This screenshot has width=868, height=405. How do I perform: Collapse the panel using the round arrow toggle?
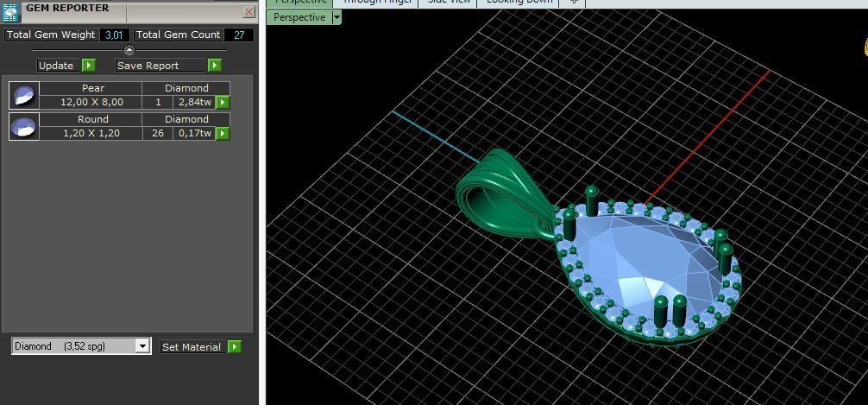click(129, 50)
